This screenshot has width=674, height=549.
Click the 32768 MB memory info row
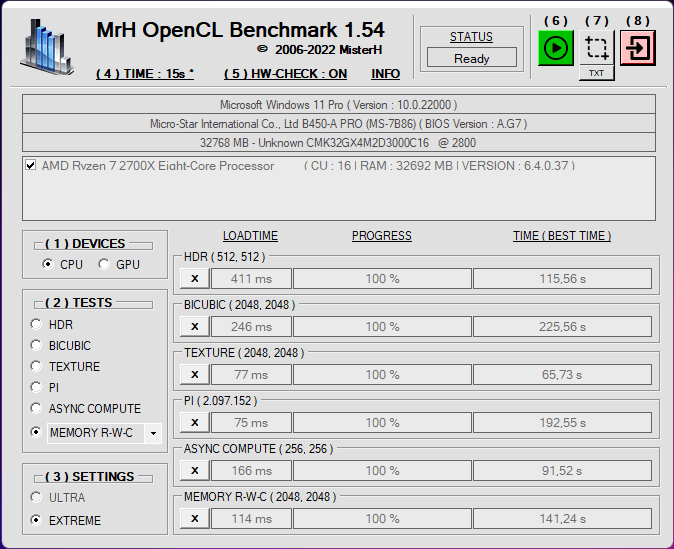[x=339, y=142]
